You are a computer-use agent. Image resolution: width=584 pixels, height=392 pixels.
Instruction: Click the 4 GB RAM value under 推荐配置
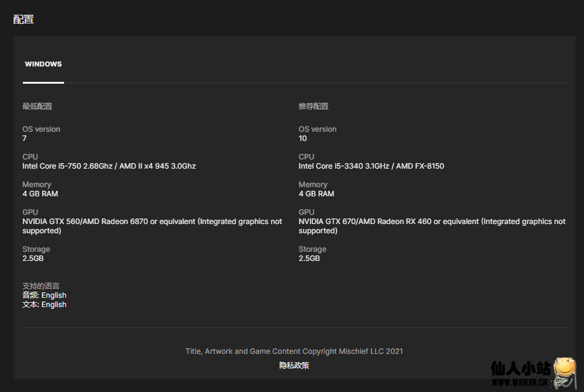point(316,194)
